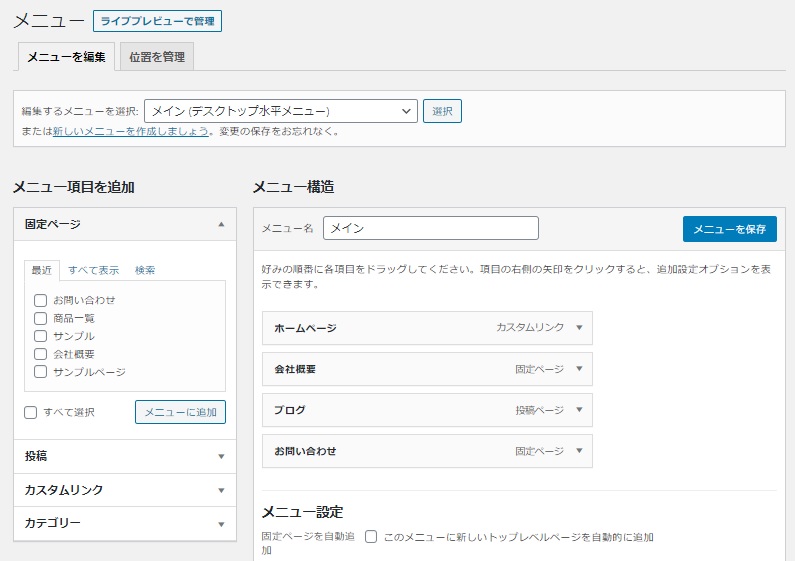Expand the ホームページ menu item arrow

[x=579, y=328]
